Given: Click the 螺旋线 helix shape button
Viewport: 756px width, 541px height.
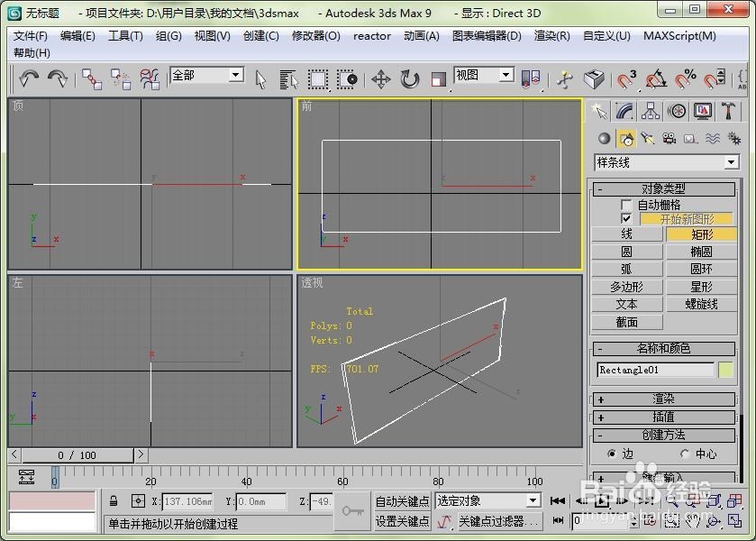Looking at the screenshot, I should pyautogui.click(x=701, y=305).
